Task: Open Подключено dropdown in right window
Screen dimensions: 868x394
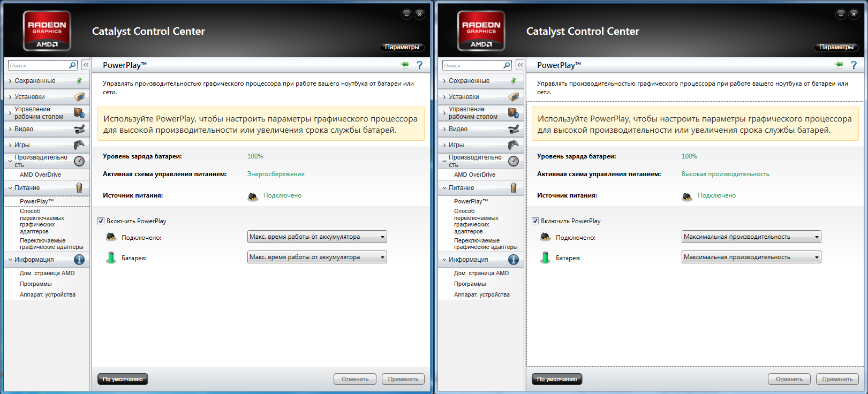Action: point(751,237)
